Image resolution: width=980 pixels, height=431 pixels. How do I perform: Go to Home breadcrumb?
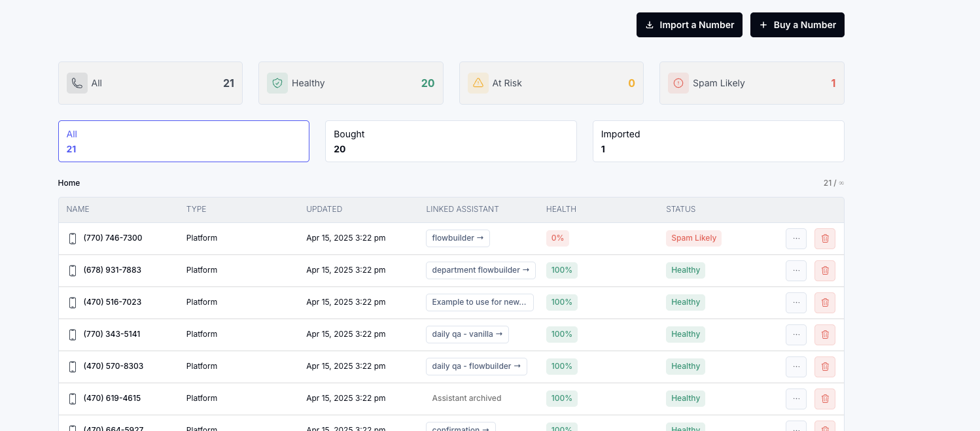click(x=69, y=183)
